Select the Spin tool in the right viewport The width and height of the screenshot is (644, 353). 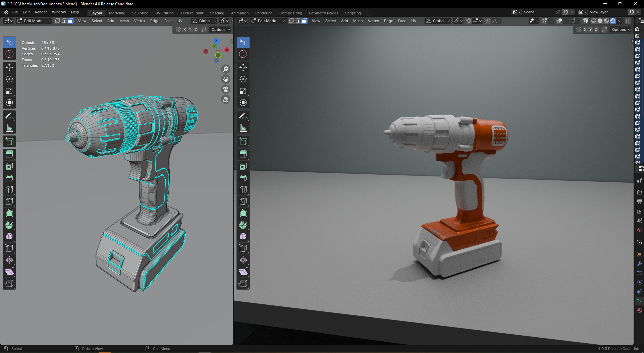(243, 225)
